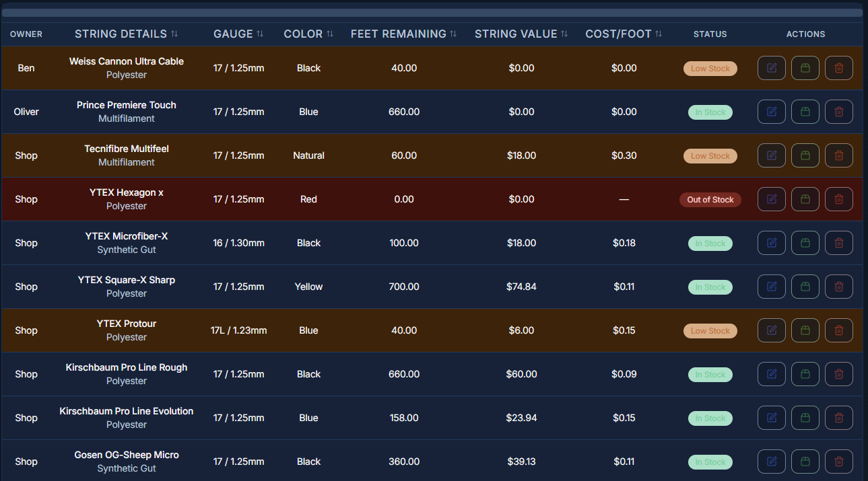Delete the Kirschbaum Pro Line Evolution row
Screen dimensions: 868x481
click(x=839, y=418)
